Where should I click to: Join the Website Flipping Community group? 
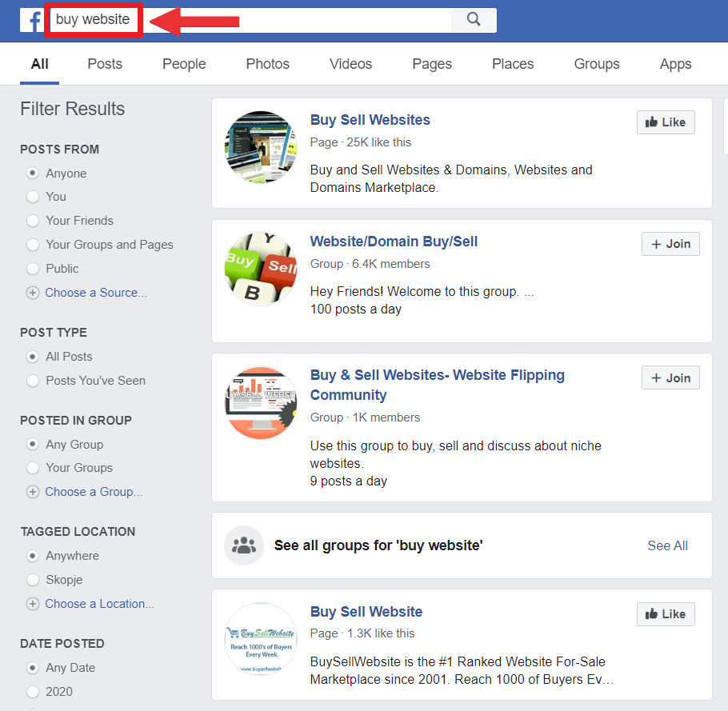670,377
